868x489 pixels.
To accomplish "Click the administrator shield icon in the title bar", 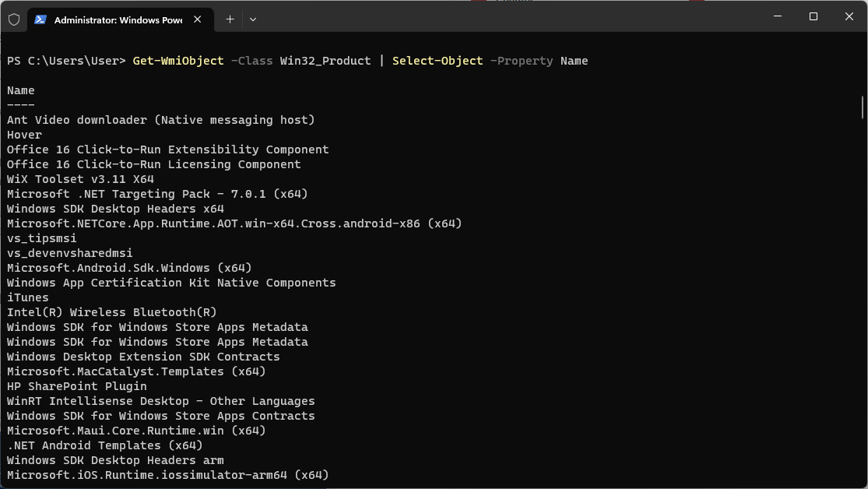I will pyautogui.click(x=14, y=19).
